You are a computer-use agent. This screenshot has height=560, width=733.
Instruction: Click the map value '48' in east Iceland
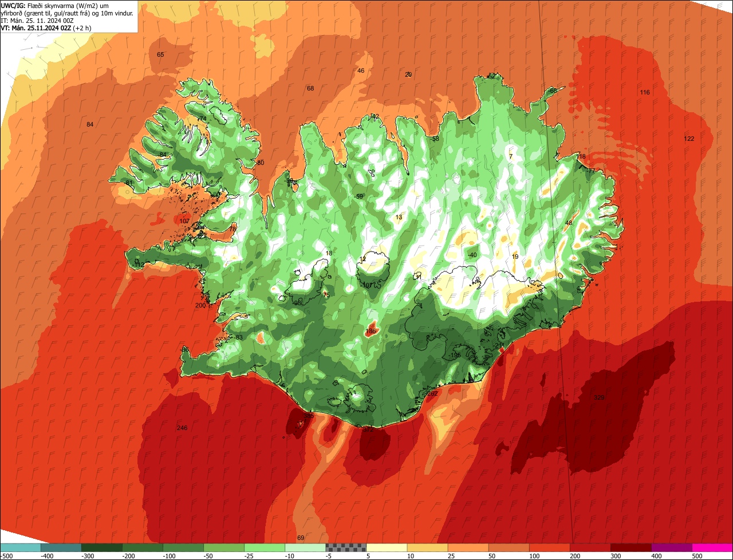click(569, 223)
